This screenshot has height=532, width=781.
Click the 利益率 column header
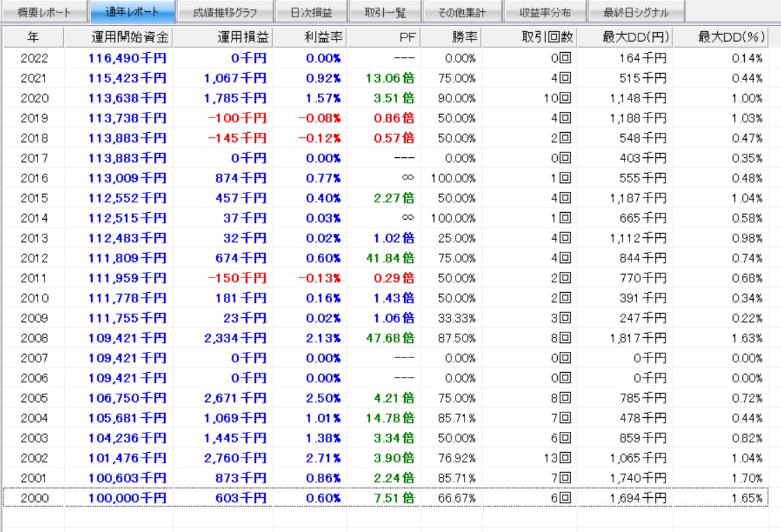pyautogui.click(x=309, y=36)
